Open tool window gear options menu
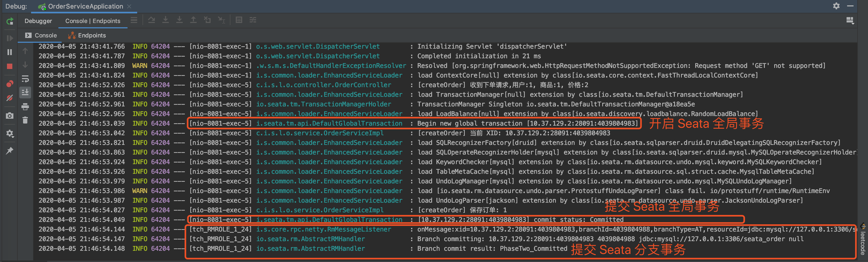 coord(836,6)
